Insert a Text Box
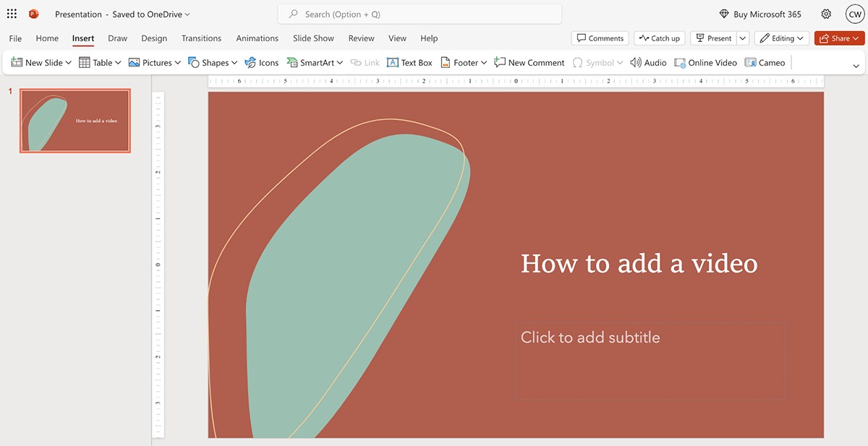This screenshot has width=868, height=446. (409, 63)
